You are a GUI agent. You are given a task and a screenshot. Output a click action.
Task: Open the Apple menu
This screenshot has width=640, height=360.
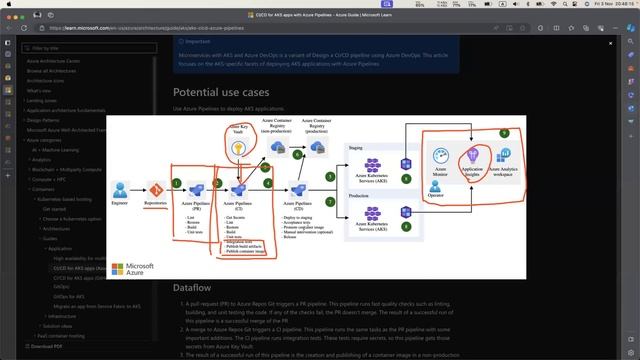pyautogui.click(x=9, y=4)
